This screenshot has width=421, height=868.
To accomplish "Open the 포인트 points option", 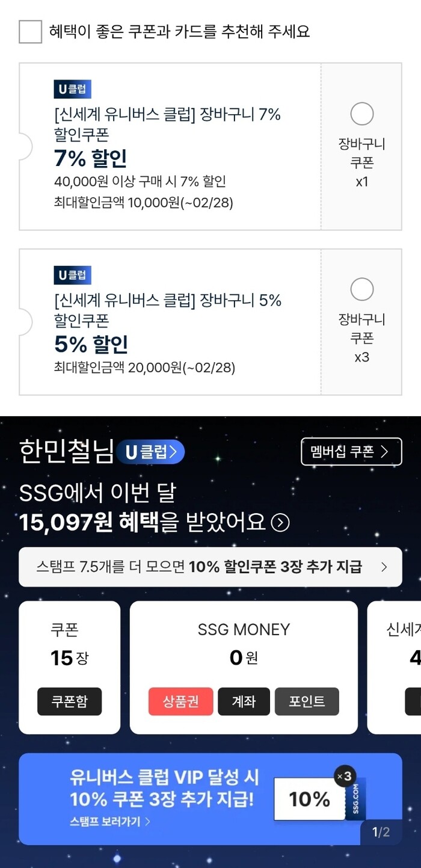I will [x=307, y=701].
